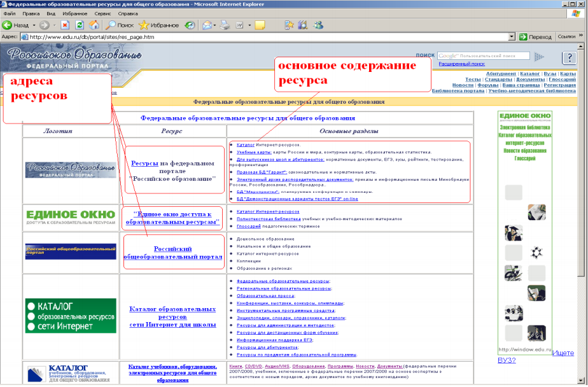Click the Forward arrow button
The width and height of the screenshot is (588, 387).
click(45, 25)
